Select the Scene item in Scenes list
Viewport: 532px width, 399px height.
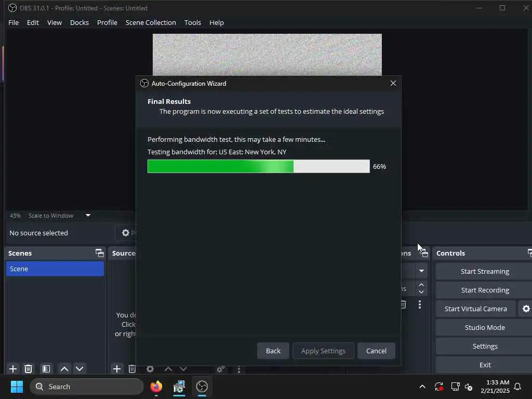(55, 269)
